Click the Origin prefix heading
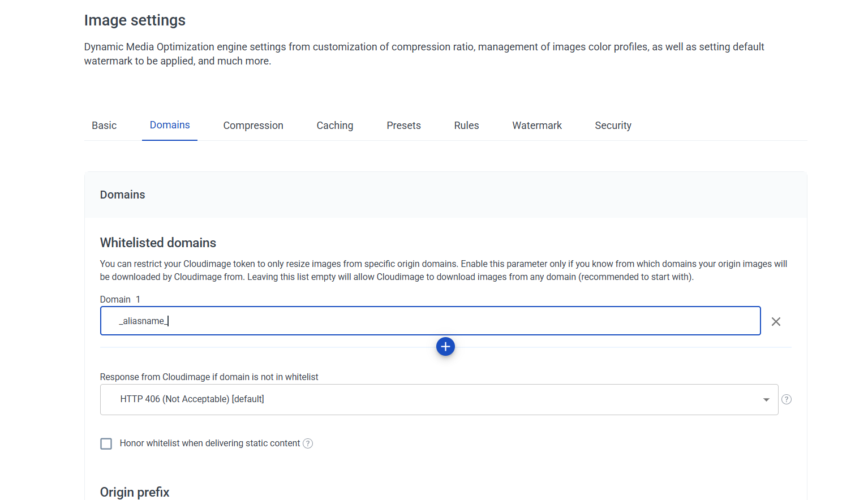The height and width of the screenshot is (500, 868). tap(135, 492)
